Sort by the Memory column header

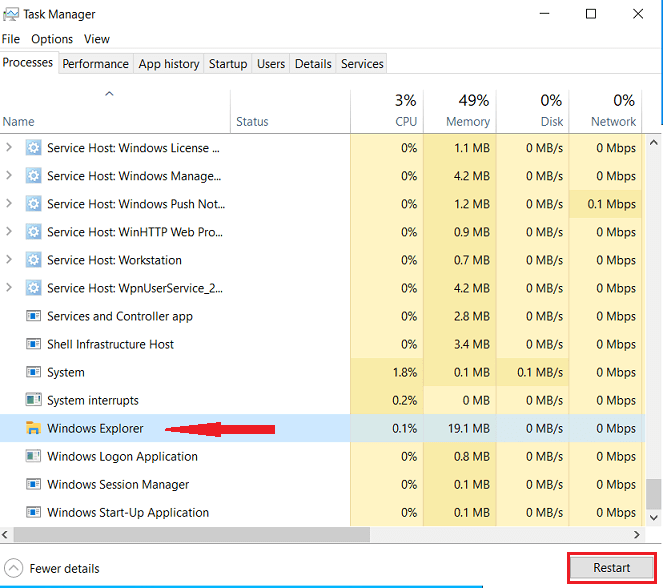[x=460, y=112]
